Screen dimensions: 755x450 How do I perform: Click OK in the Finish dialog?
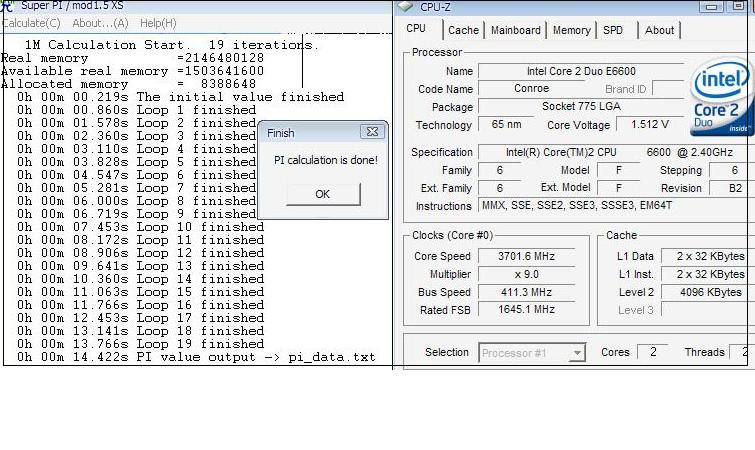point(323,194)
